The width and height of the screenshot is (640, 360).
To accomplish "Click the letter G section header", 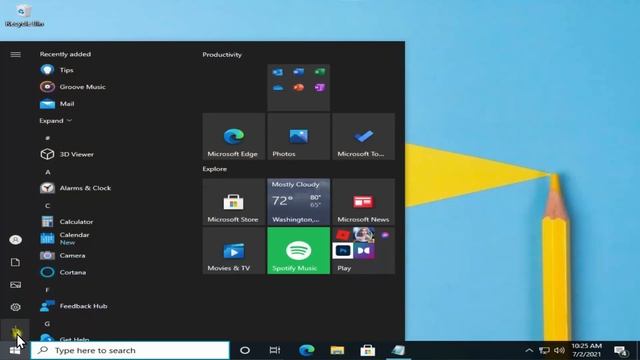I will [47, 323].
